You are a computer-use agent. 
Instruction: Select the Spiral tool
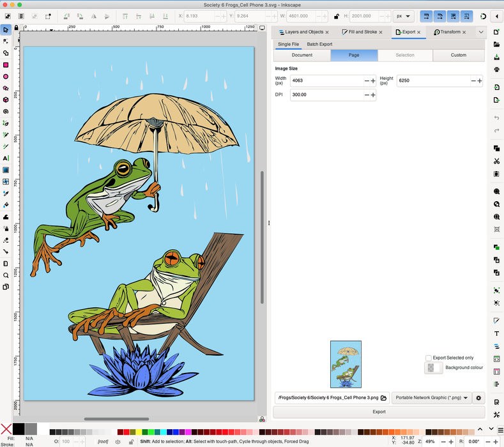point(6,112)
